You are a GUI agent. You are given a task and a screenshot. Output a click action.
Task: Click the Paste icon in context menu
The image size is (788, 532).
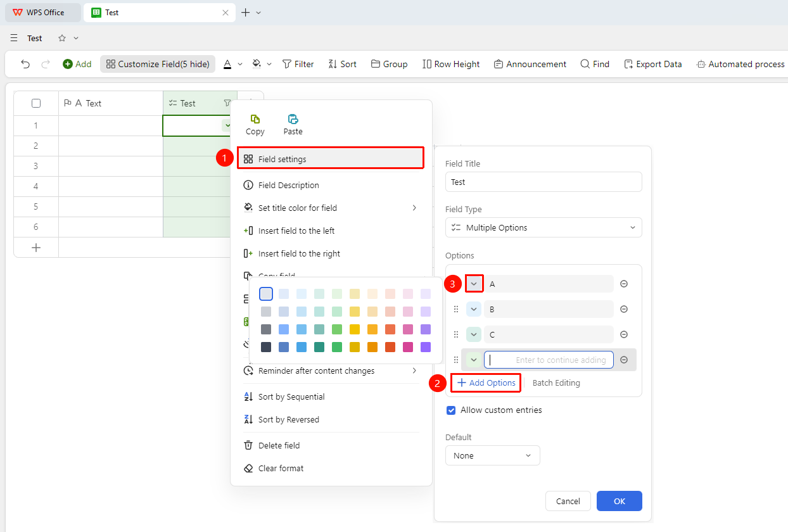[x=293, y=119]
